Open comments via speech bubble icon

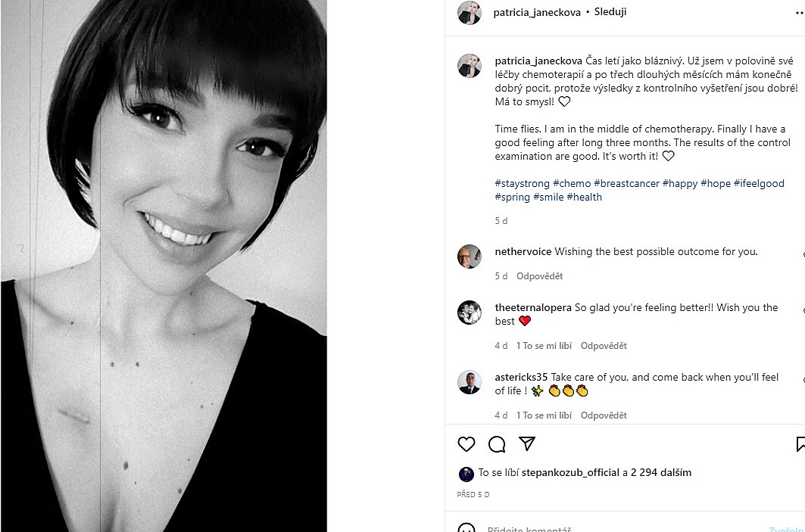click(497, 443)
